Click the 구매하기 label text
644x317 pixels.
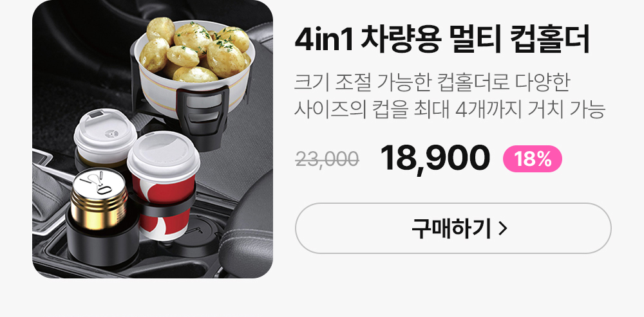coord(451,229)
